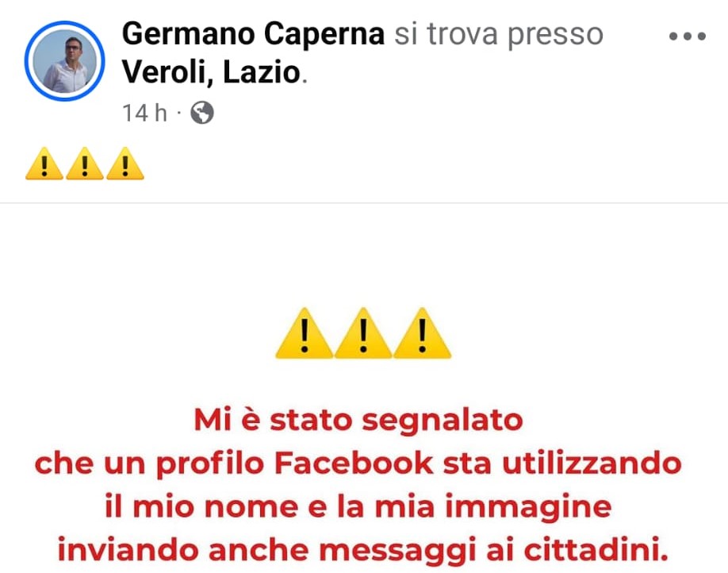
Task: Click the line "che un profilo Facebook sta utilizzando"
Action: (358, 463)
